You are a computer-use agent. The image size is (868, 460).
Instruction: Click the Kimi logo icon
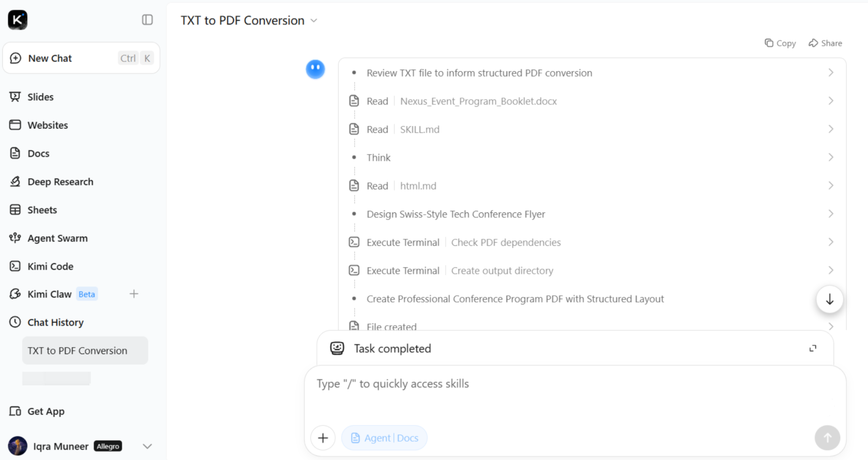coord(18,20)
